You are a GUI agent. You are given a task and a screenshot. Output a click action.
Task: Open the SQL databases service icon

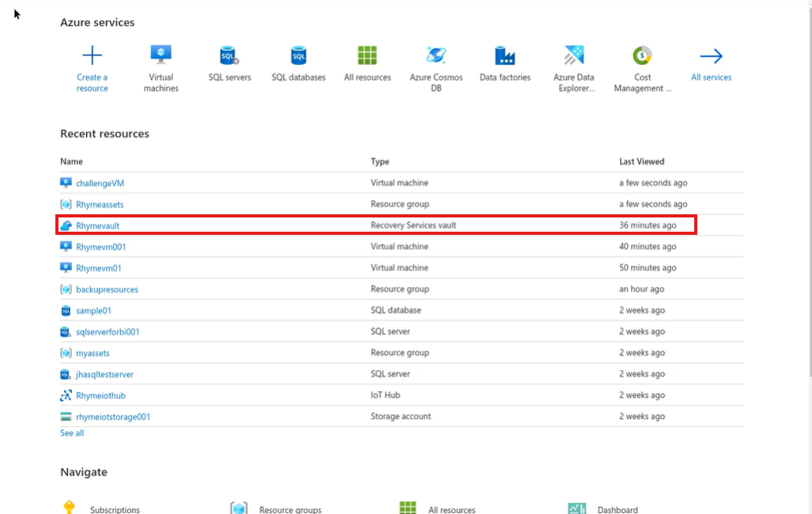pyautogui.click(x=299, y=55)
